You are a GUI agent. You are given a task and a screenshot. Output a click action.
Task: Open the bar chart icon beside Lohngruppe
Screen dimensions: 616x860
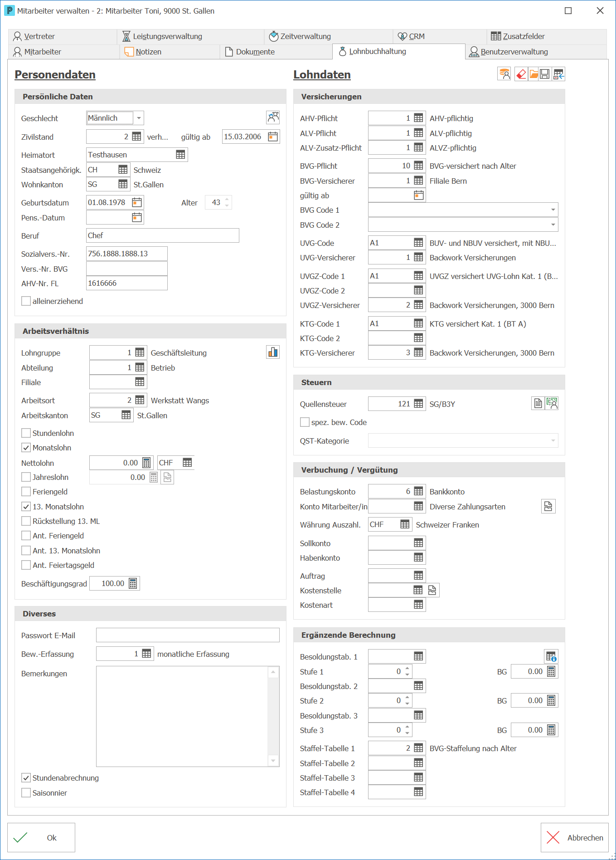[x=273, y=352]
